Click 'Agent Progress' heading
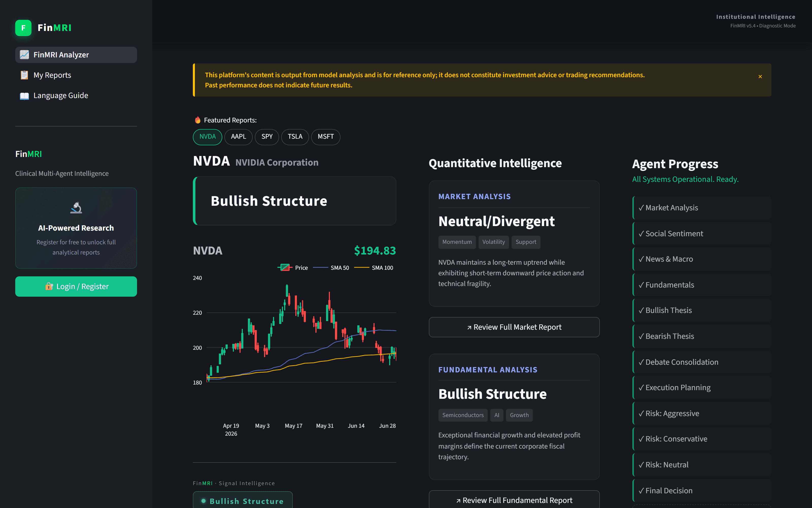812x508 pixels. tap(675, 164)
